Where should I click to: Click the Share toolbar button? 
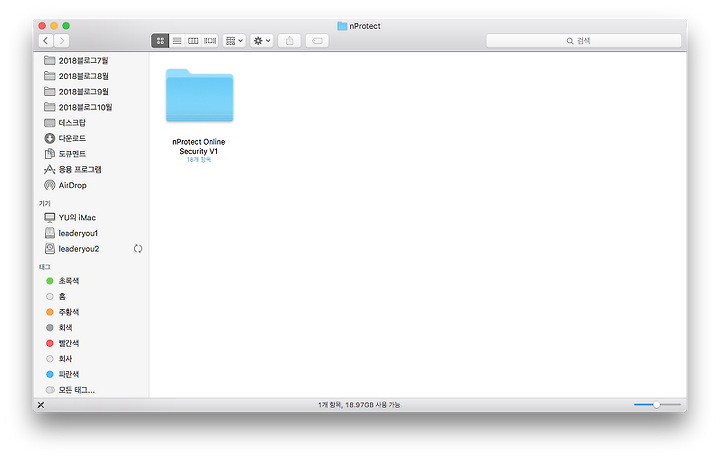[289, 41]
